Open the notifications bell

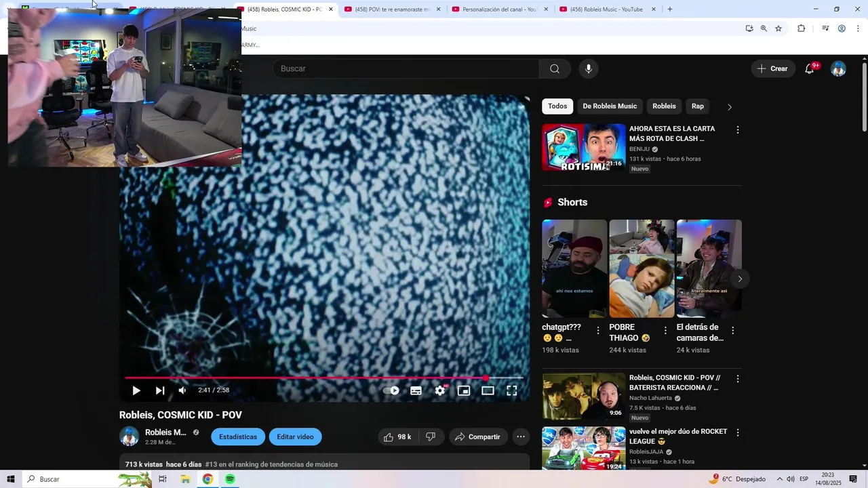(x=810, y=68)
